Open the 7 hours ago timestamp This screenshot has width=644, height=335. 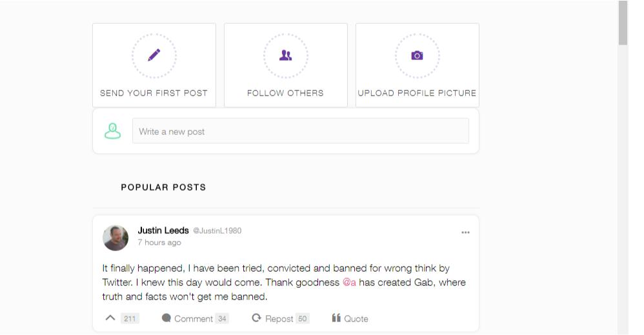pyautogui.click(x=159, y=243)
